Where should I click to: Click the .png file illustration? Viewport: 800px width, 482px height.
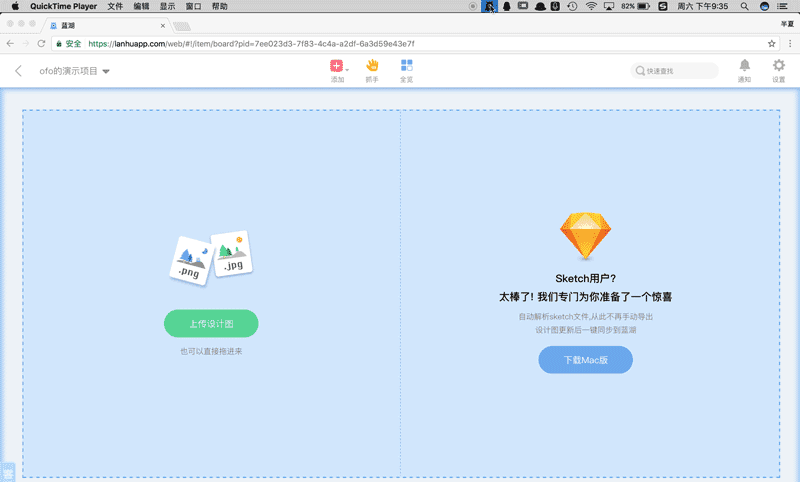pyautogui.click(x=191, y=261)
